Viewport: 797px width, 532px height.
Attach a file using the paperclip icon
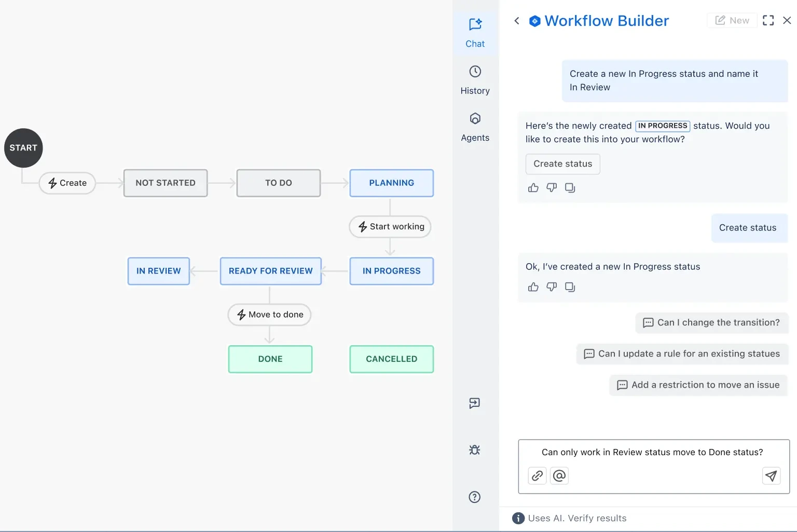coord(537,475)
